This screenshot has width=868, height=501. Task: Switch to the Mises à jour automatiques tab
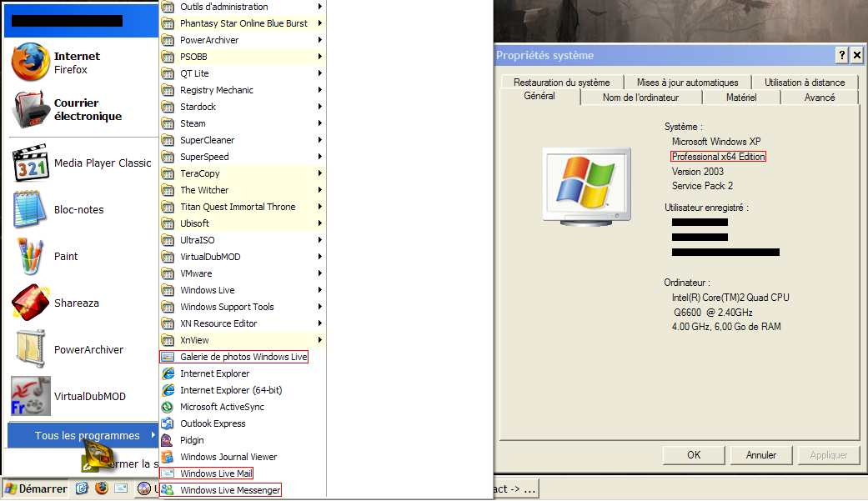(688, 82)
